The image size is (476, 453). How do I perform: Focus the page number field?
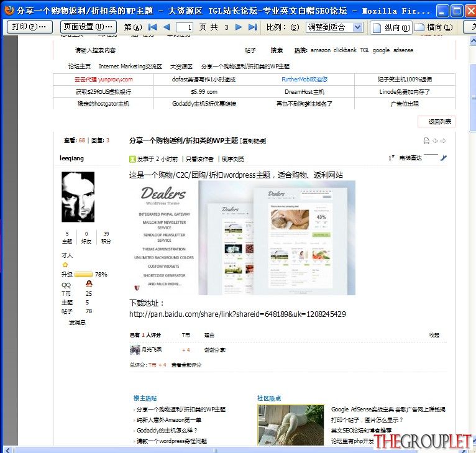point(185,27)
